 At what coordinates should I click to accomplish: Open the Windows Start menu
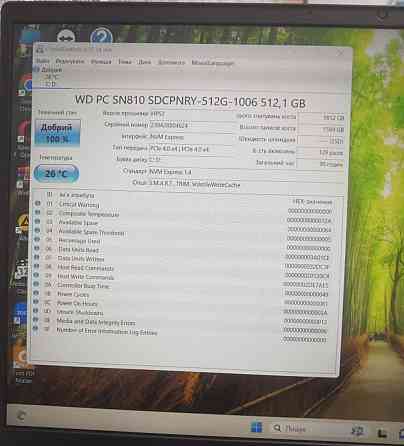pos(256,427)
